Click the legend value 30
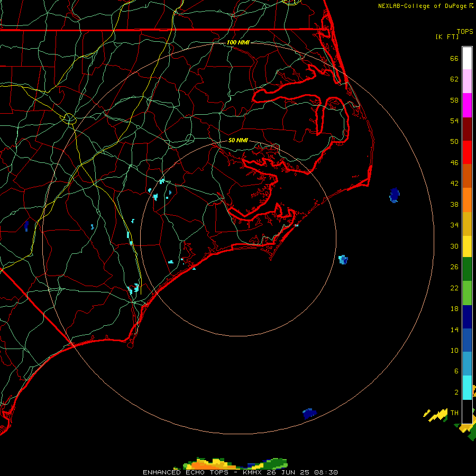Screen dimensions: 476x476 454,246
